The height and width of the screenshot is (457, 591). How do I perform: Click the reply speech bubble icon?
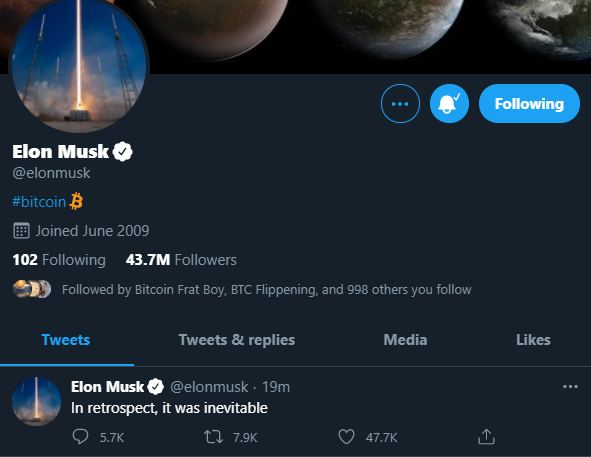coord(80,437)
